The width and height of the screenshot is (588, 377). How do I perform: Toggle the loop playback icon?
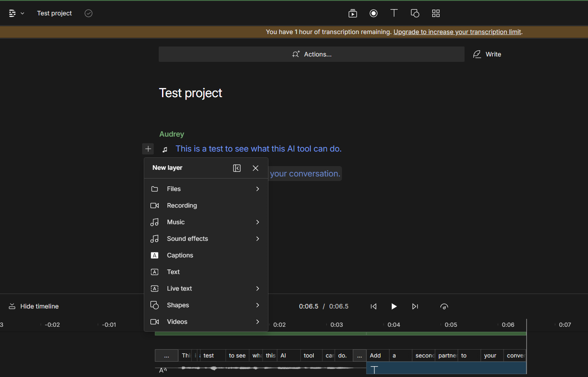coord(444,306)
